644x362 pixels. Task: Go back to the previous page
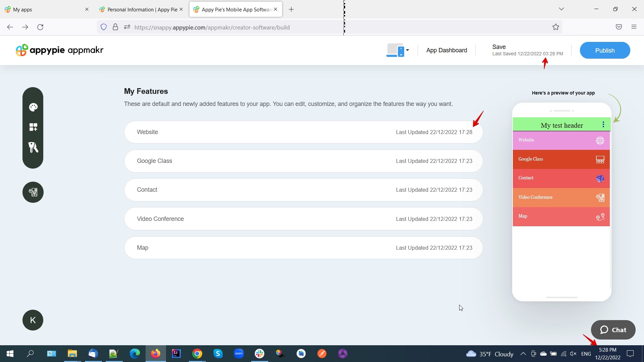pyautogui.click(x=10, y=27)
